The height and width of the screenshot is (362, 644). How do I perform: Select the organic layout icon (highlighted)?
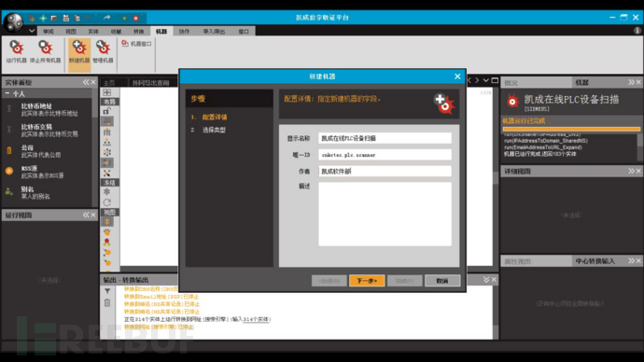pos(107,163)
